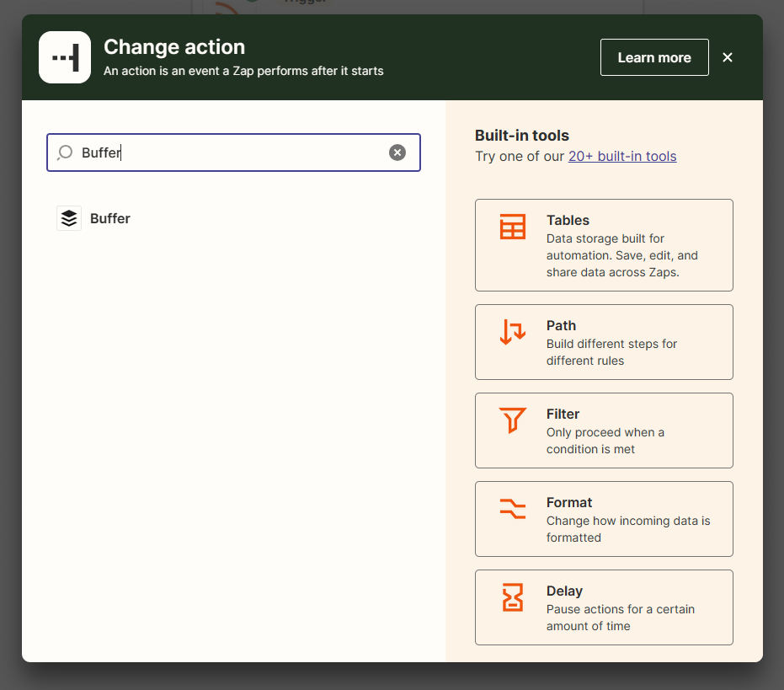
Task: Select the Path built-in tool card
Action: (604, 342)
